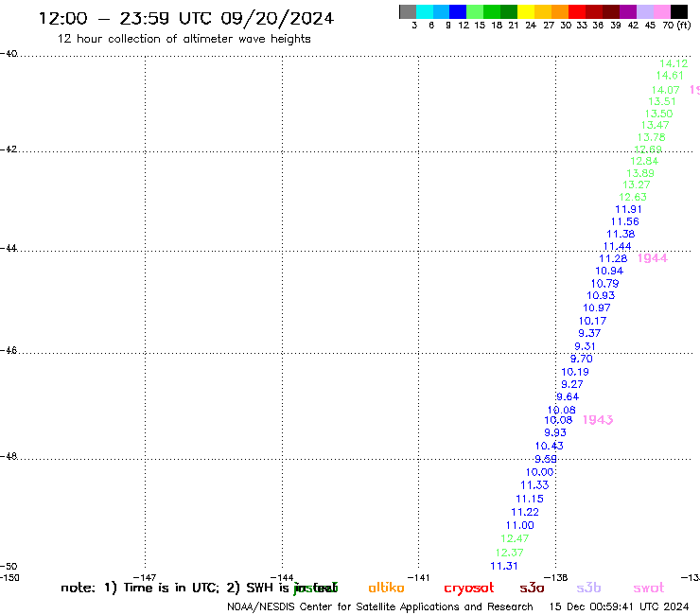Pick the bright red swatch in the color scale
Viewport: 700px width, 615px height.
[577, 11]
